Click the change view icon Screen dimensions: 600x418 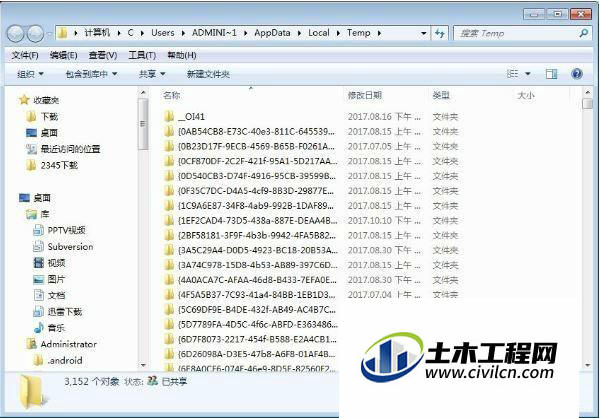(512, 73)
